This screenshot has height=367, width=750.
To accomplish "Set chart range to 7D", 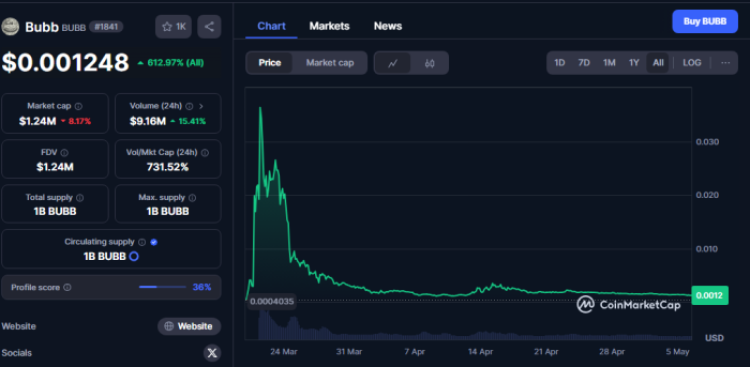I will point(584,63).
